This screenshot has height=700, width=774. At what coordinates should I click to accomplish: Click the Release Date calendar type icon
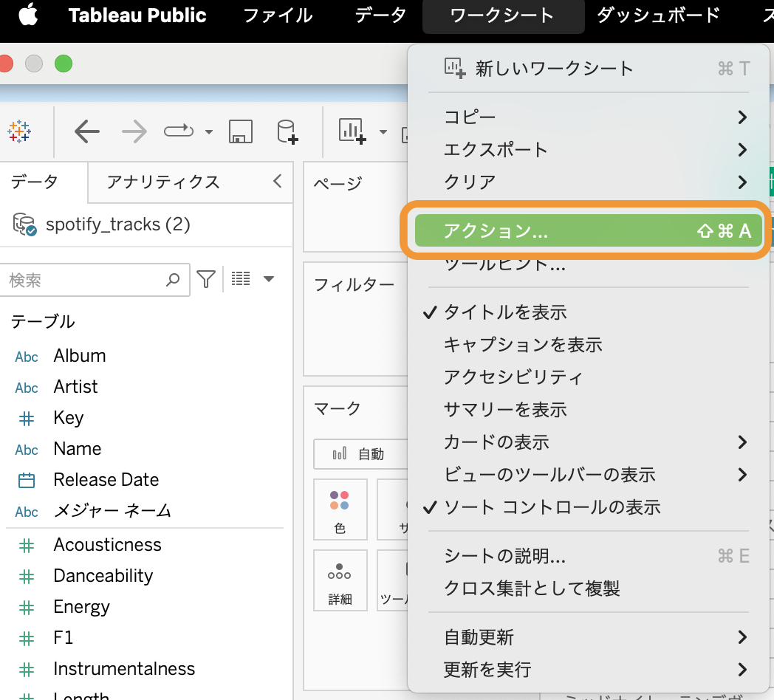tap(27, 480)
